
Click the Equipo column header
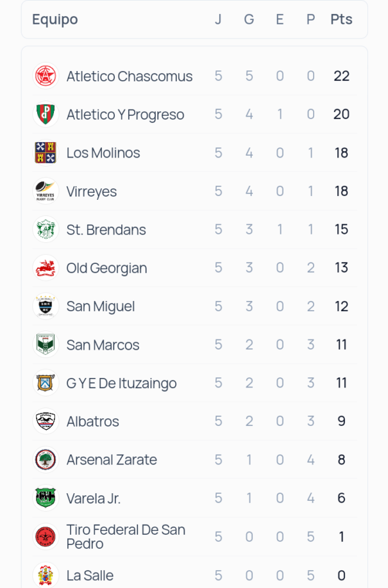55,19
